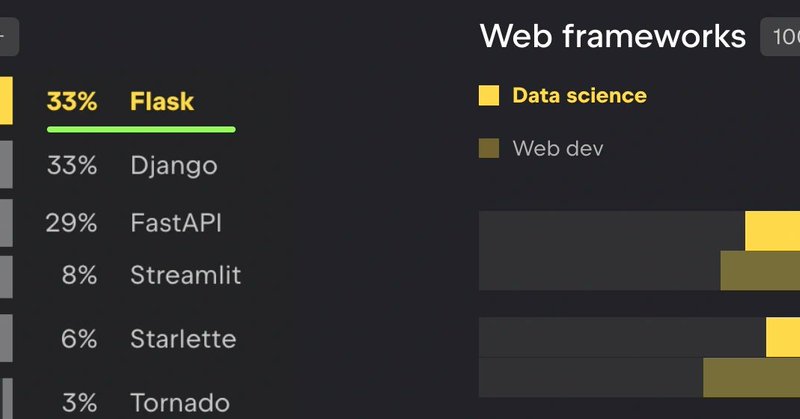Select the Django 33% entry
This screenshot has height=419, width=800.
[132, 165]
